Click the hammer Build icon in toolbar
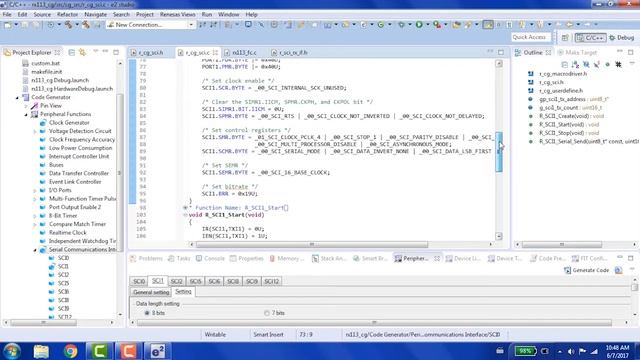The width and height of the screenshot is (640, 360). pyautogui.click(x=68, y=25)
